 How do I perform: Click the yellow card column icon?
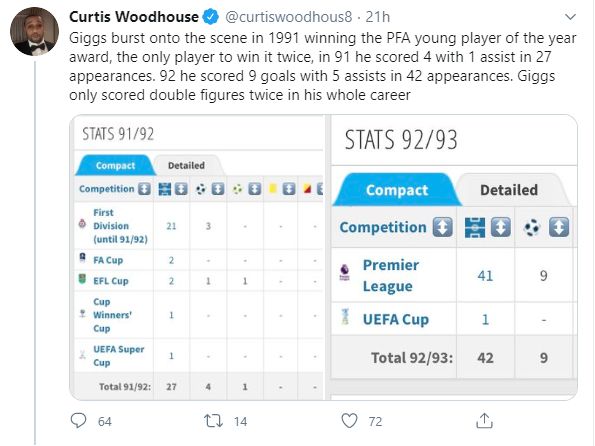pyautogui.click(x=272, y=189)
